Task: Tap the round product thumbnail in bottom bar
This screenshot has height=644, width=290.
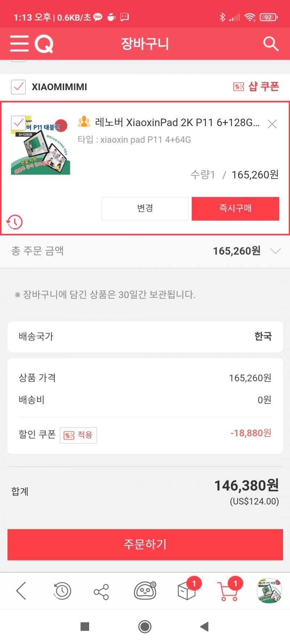Action: pyautogui.click(x=269, y=591)
